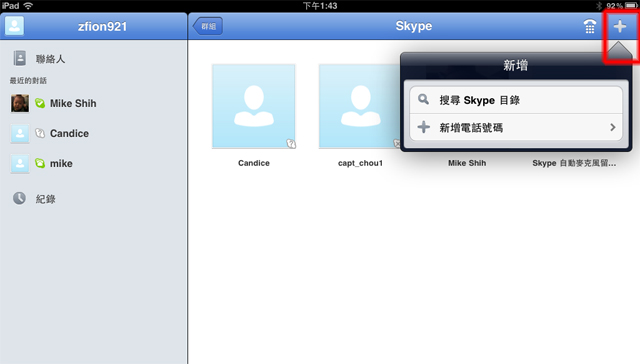Image resolution: width=640 pixels, height=364 pixels.
Task: Open Candice recent conversation
Action: tap(94, 133)
